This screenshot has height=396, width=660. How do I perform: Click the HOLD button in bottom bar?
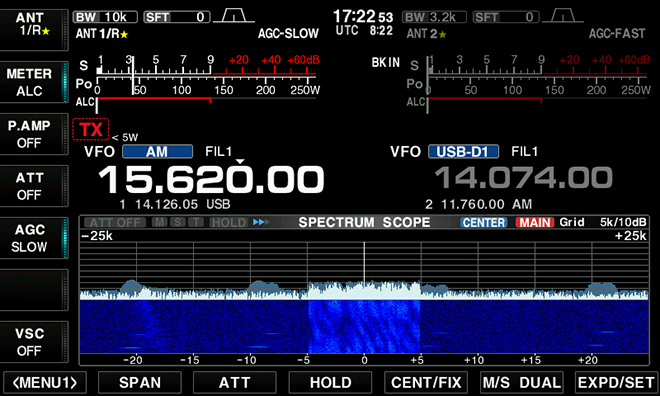(x=330, y=383)
